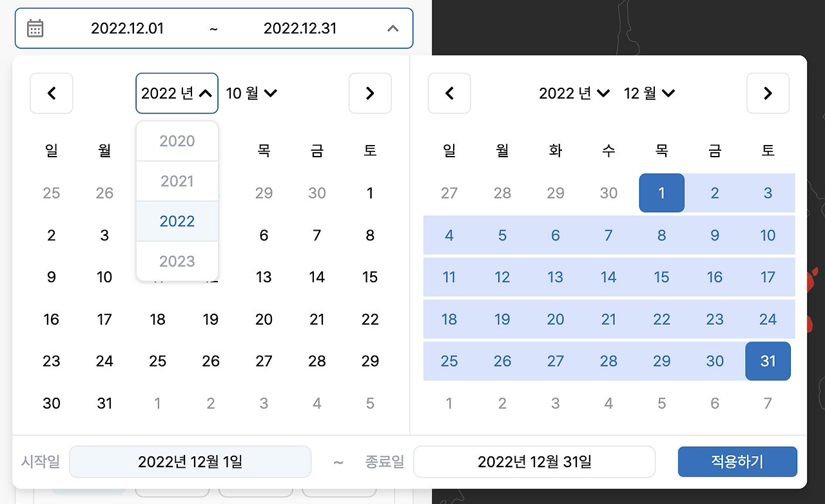Open the right calendar's year dropdown

pyautogui.click(x=573, y=93)
